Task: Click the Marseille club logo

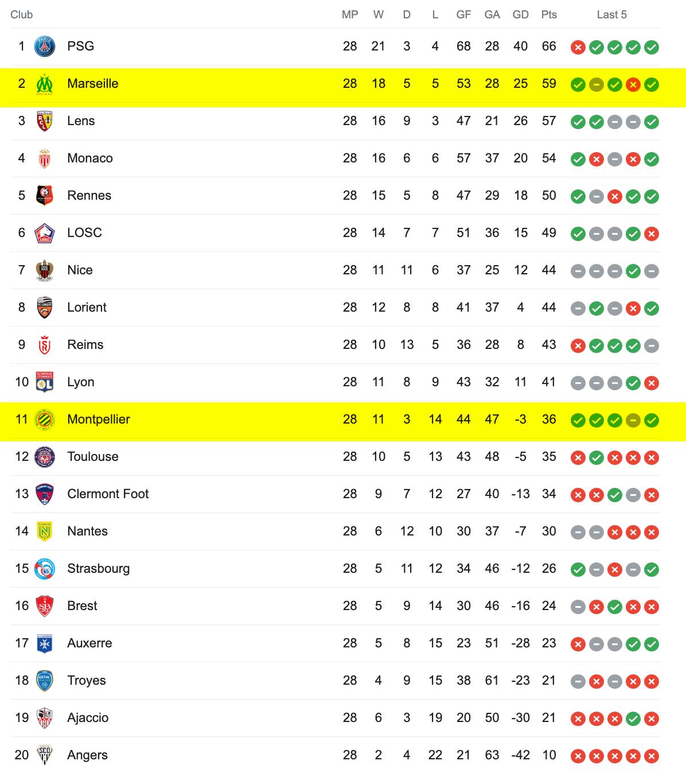Action: (x=44, y=84)
